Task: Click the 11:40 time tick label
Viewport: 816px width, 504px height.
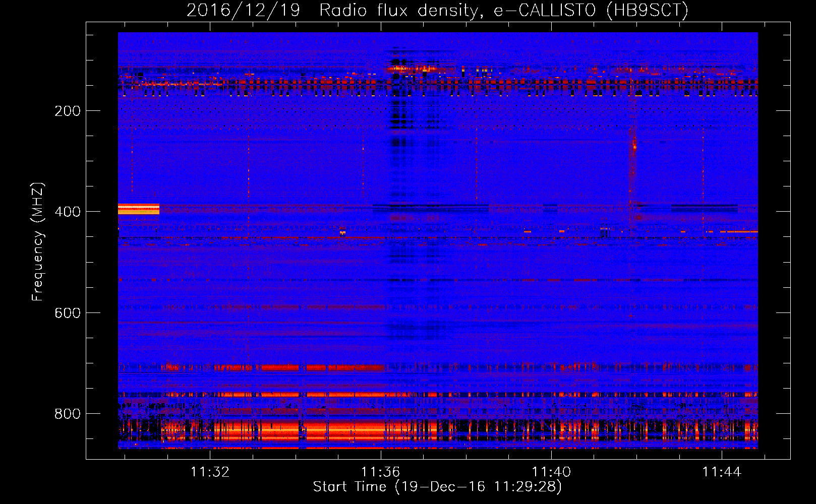Action: tap(551, 472)
